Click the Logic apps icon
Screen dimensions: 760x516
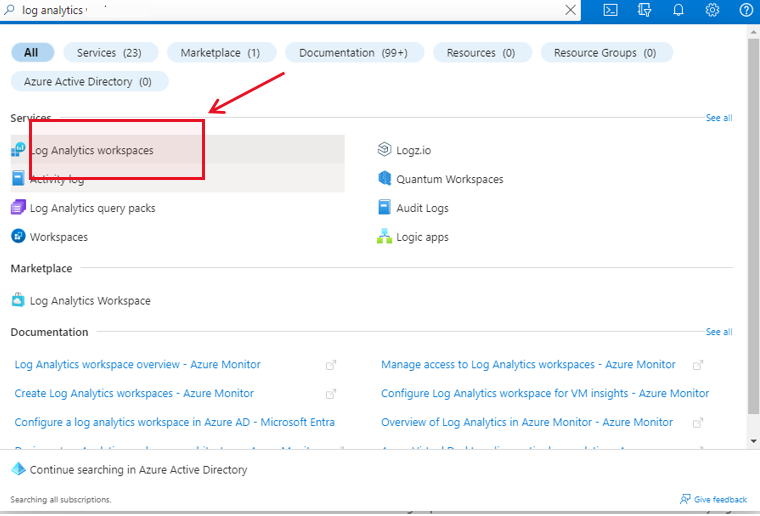384,236
